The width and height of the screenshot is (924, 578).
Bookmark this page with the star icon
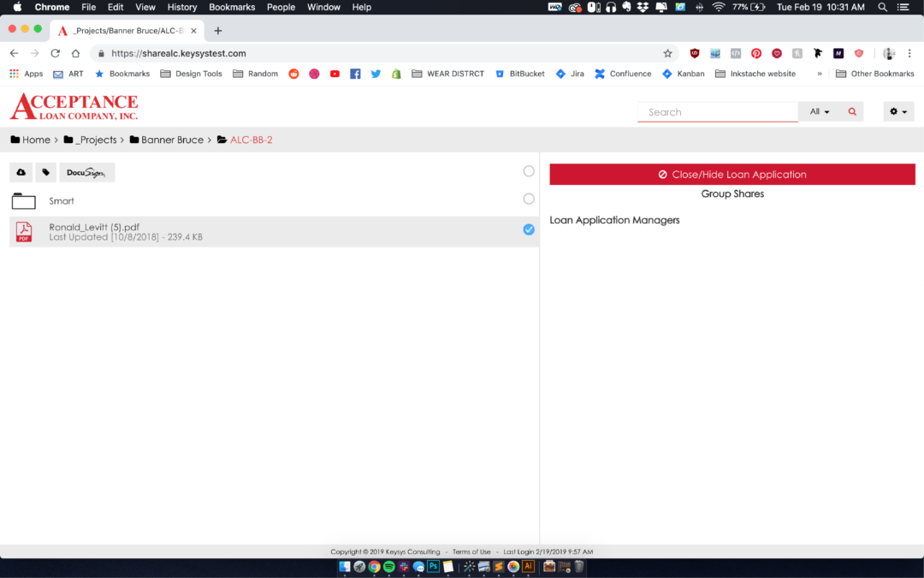[x=667, y=53]
